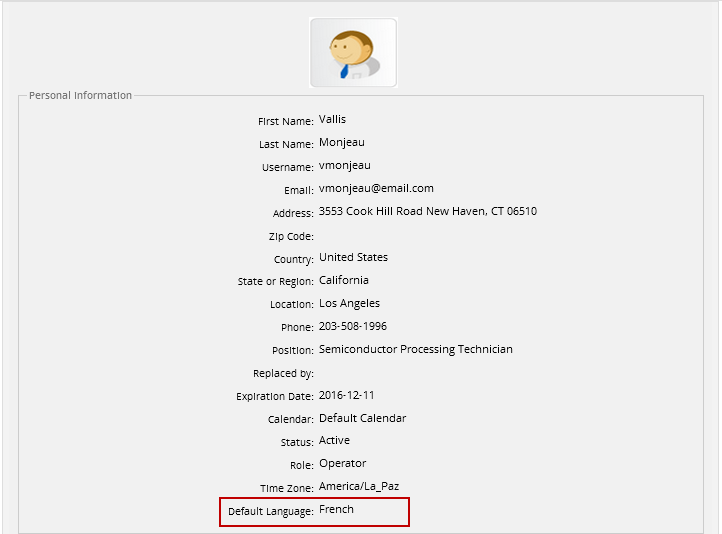The width and height of the screenshot is (722, 534).
Task: Click the Zip Code label
Action: 291,237
